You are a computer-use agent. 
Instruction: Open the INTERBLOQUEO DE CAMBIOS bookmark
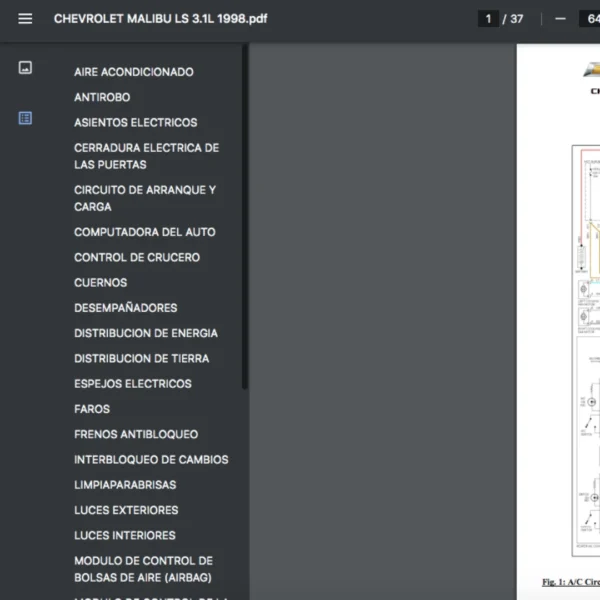tap(151, 459)
